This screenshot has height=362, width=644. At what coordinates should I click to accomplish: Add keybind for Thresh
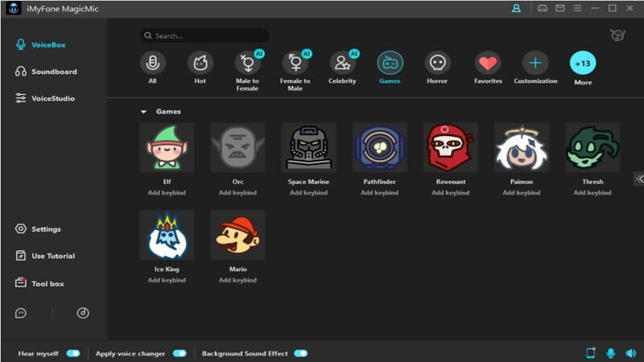592,192
